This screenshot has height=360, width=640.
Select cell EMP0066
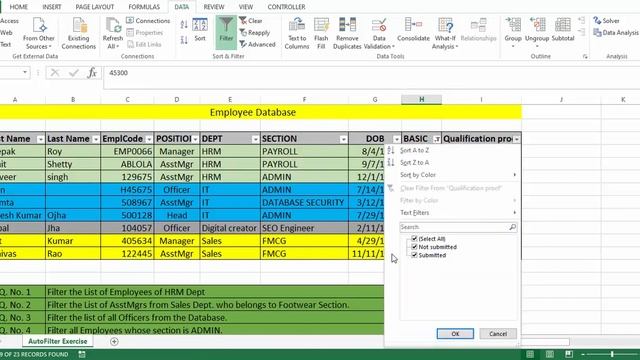coord(127,151)
